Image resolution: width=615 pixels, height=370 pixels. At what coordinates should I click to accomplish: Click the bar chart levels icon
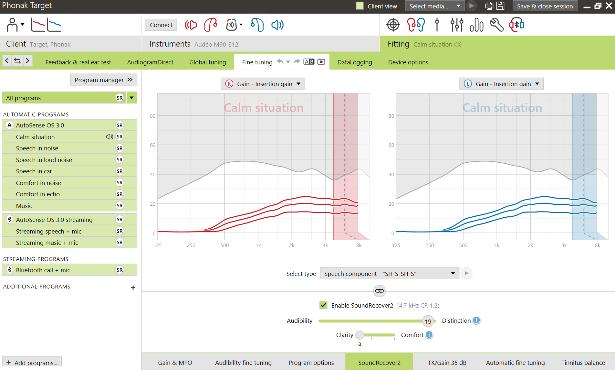point(476,25)
